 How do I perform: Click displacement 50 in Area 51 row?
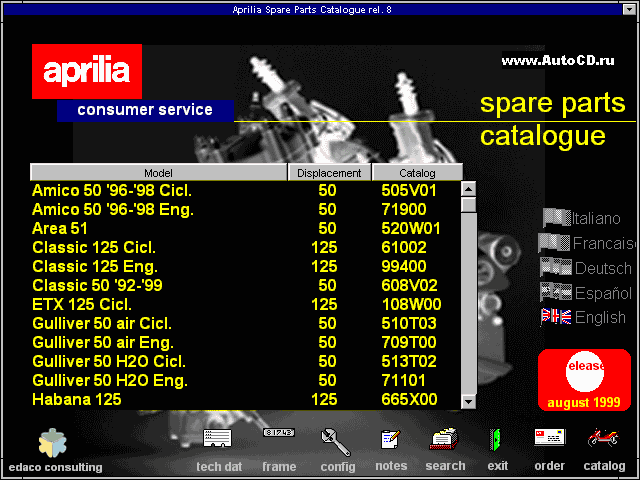tap(327, 229)
